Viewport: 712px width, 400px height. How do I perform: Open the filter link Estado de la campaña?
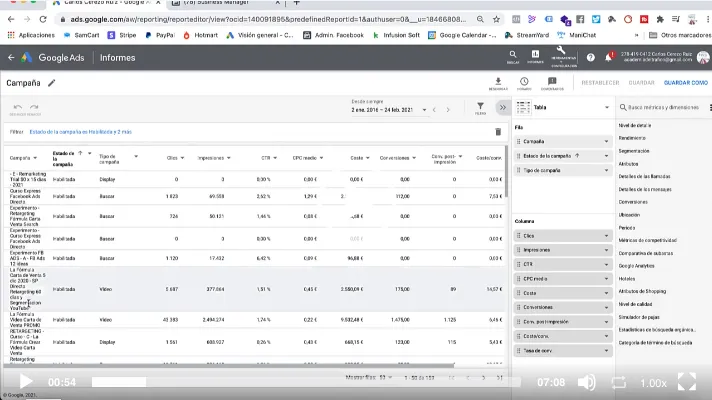click(x=80, y=132)
